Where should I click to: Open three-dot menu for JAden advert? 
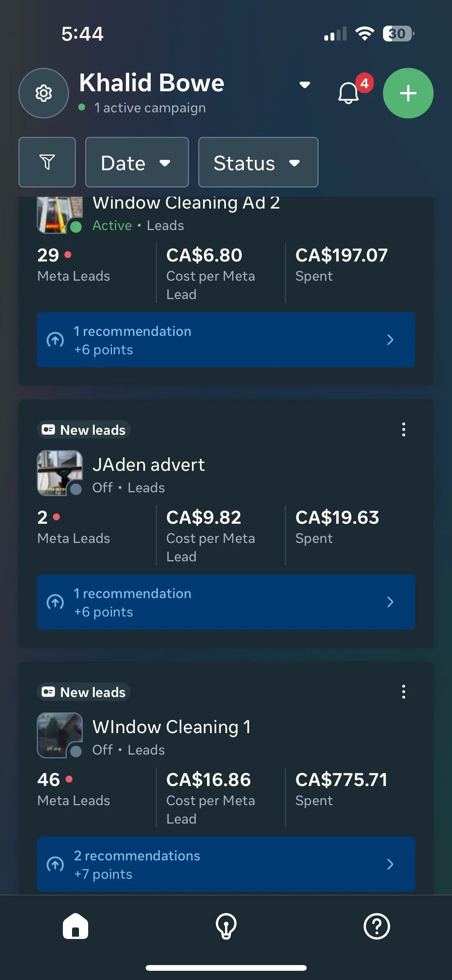click(404, 429)
